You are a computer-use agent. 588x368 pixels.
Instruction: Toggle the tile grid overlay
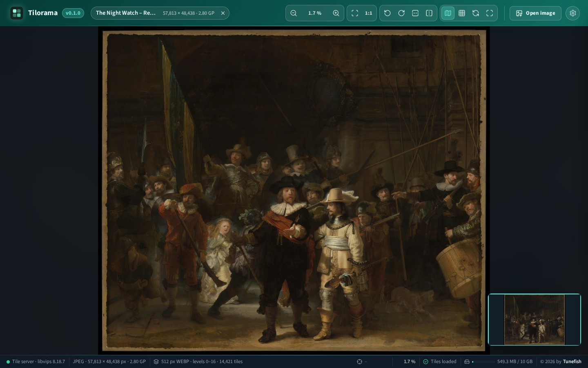[462, 13]
